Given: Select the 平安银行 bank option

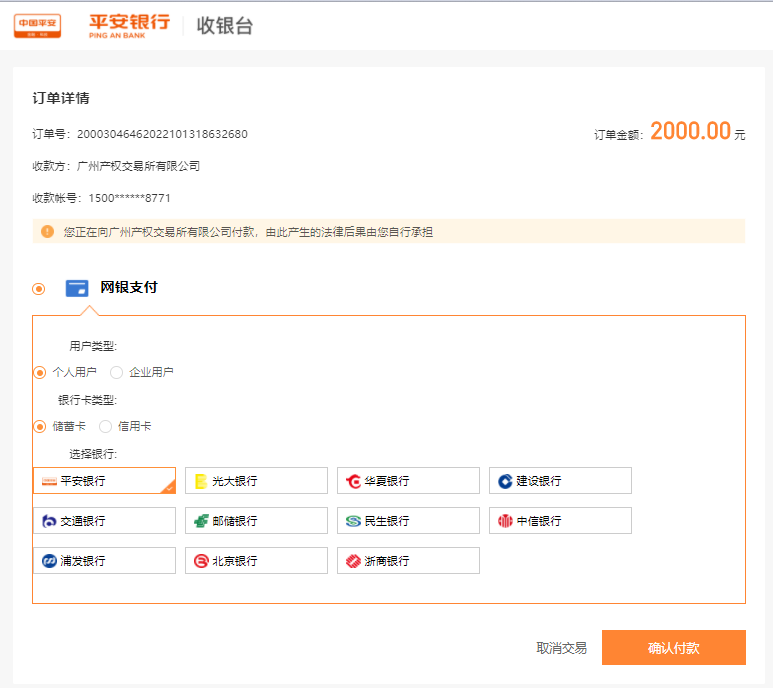Looking at the screenshot, I should point(105,481).
